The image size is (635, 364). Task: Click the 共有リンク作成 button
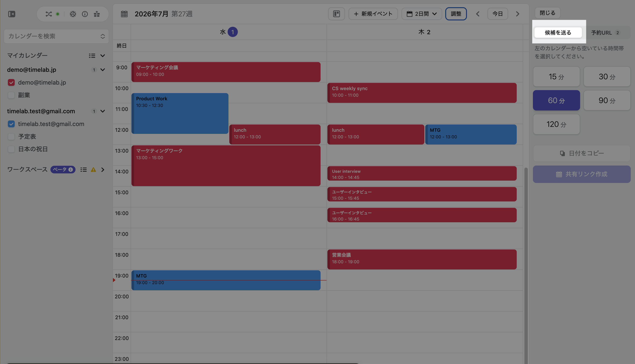[582, 174]
